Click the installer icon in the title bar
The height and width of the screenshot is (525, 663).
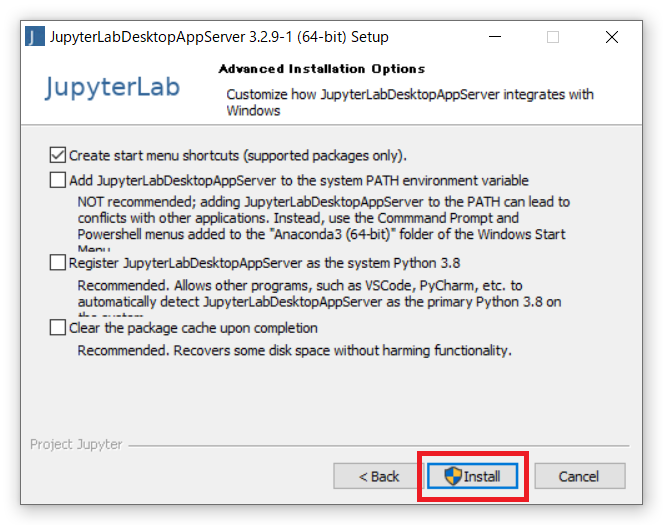(34, 37)
